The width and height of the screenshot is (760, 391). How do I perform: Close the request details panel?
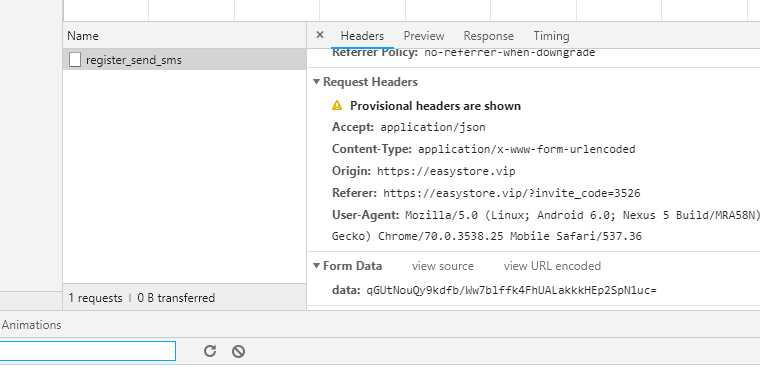tap(319, 35)
